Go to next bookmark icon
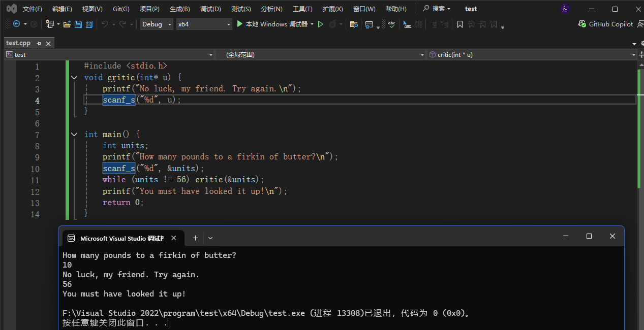644x330 pixels. pos(482,24)
